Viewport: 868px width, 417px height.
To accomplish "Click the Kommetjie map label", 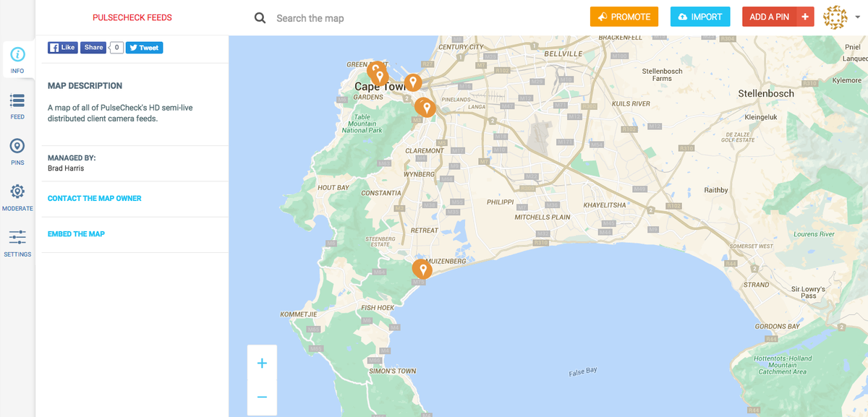I will (x=299, y=314).
